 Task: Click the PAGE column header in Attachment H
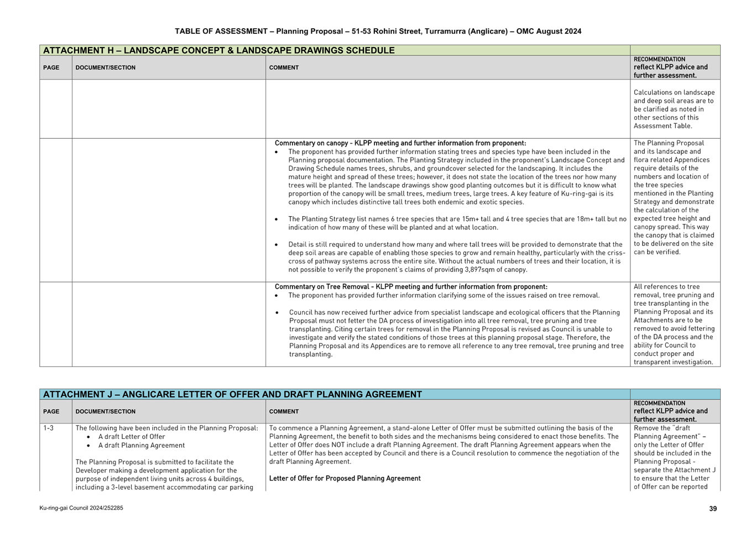tap(51, 67)
